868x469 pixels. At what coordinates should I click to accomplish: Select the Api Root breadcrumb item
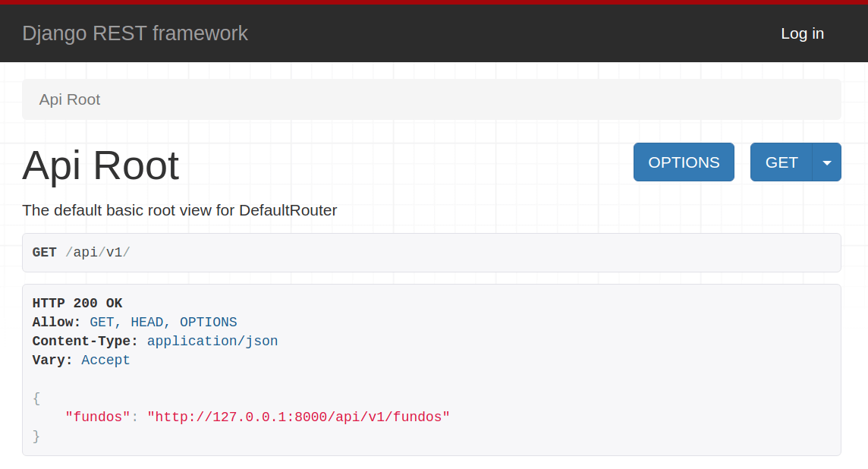[70, 99]
